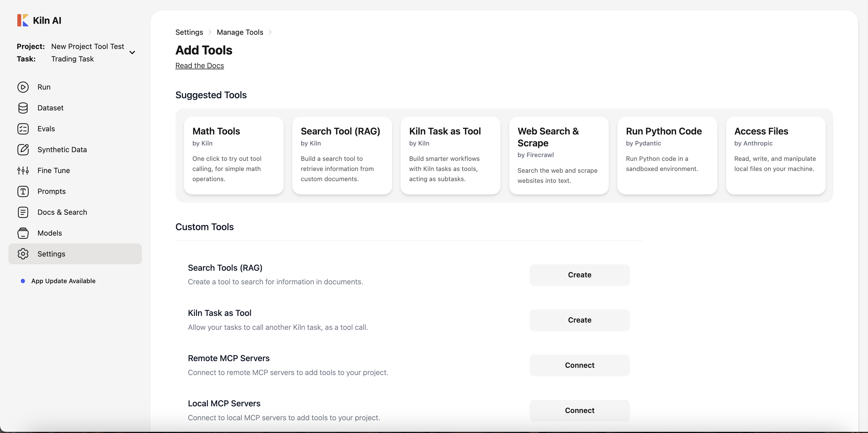
Task: Select the Access Files card
Action: click(x=776, y=155)
